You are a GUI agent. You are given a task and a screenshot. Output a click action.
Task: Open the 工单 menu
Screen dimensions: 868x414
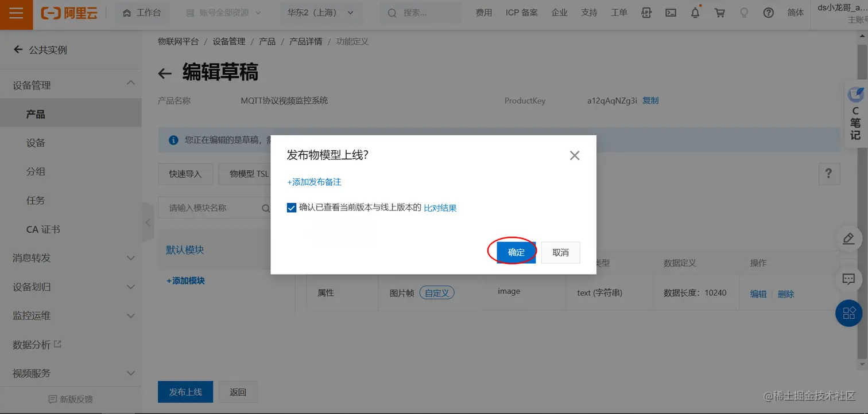[619, 13]
